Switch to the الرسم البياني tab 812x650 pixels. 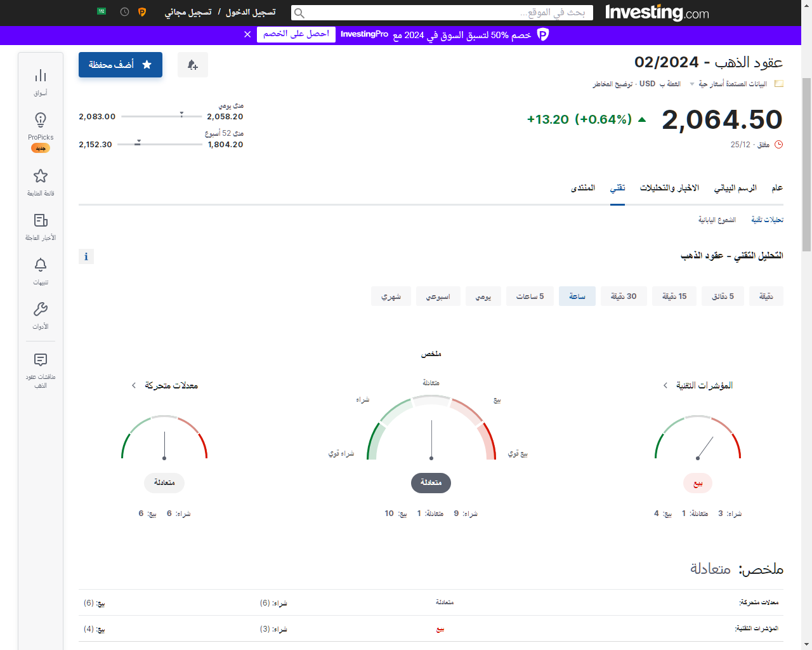coord(735,188)
